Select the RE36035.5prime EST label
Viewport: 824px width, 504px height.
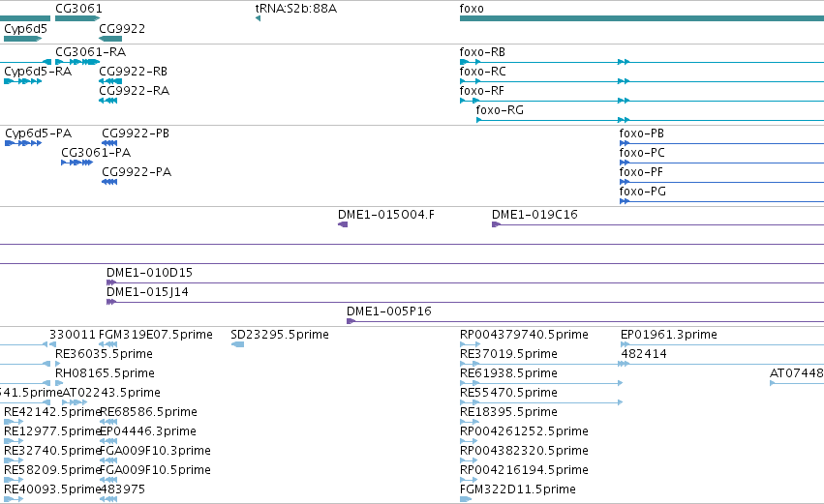tap(104, 354)
